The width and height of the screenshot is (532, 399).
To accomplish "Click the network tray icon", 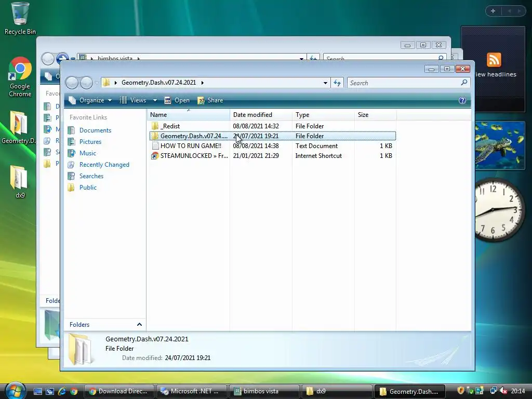I will click(494, 391).
